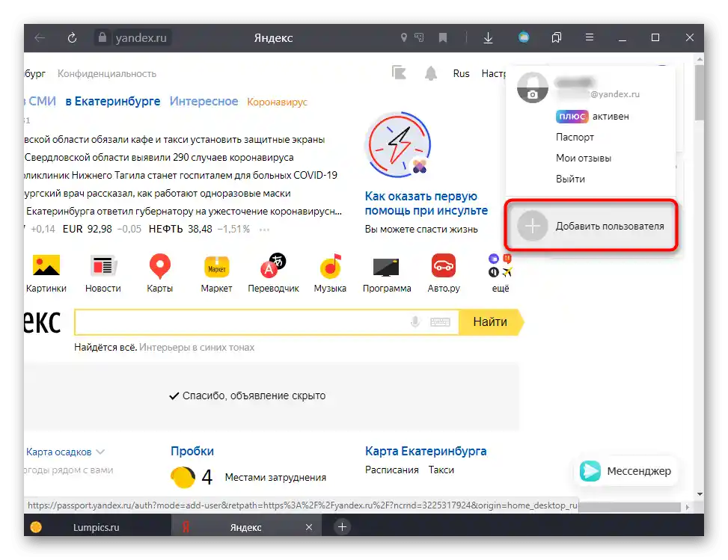The width and height of the screenshot is (728, 560).
Task: Click the location pin icon in the address bar
Action: click(404, 37)
